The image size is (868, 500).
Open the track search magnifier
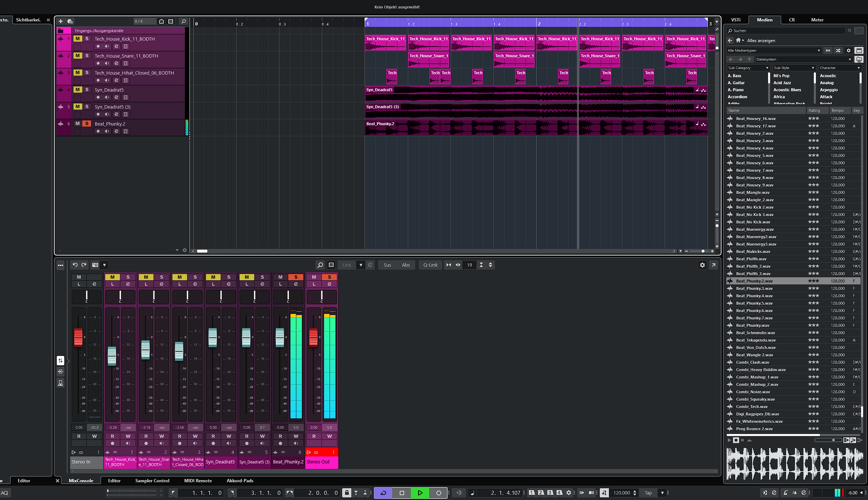[x=183, y=21]
